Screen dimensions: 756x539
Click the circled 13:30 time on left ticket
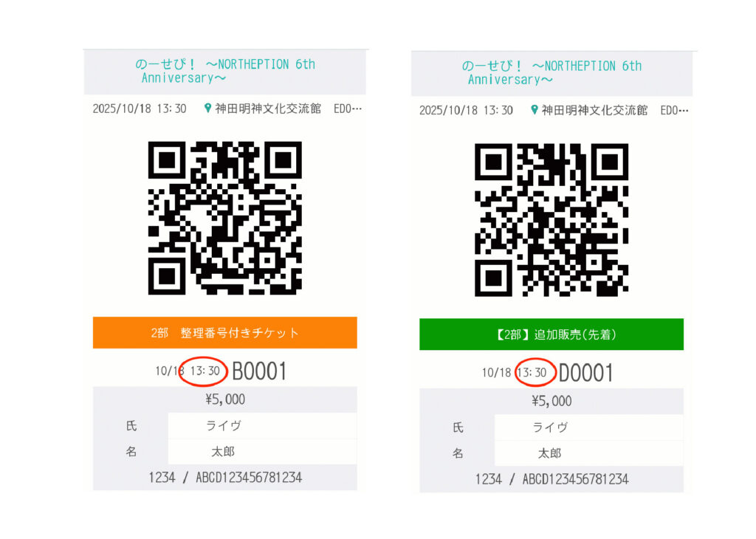click(205, 371)
